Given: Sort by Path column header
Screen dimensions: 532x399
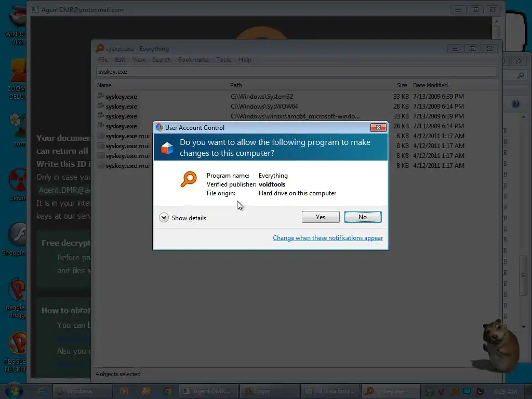Looking at the screenshot, I should [x=236, y=85].
